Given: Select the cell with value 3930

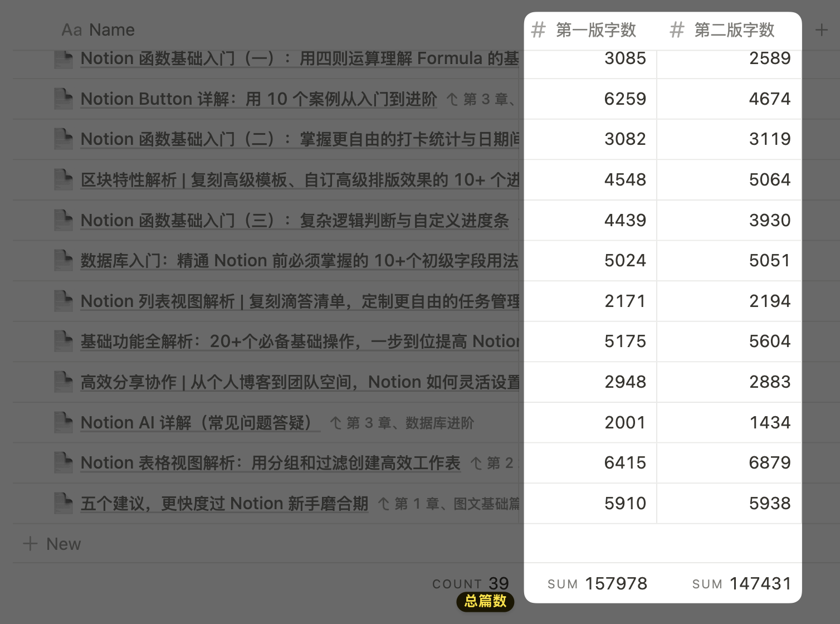Looking at the screenshot, I should [x=729, y=221].
